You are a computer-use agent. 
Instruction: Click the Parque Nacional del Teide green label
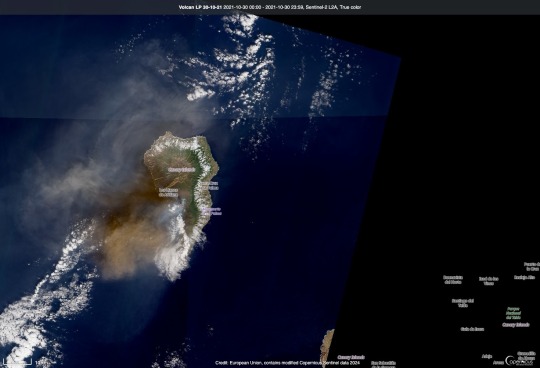513,313
